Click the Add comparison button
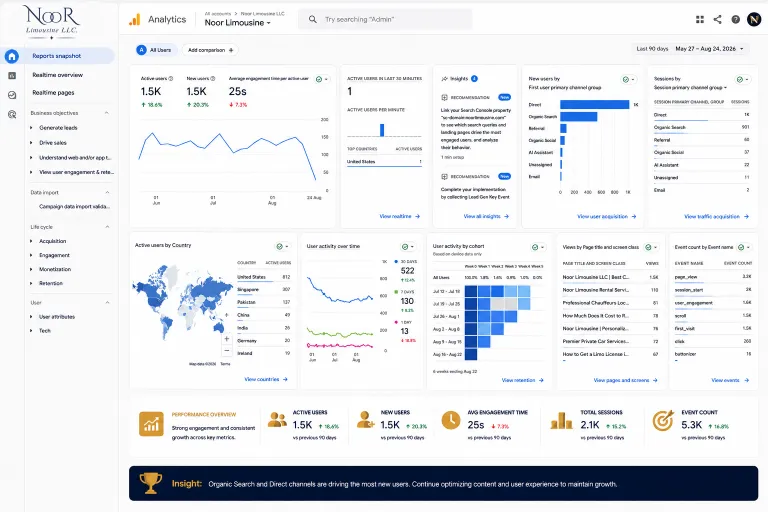This screenshot has height=512, width=768. tap(210, 50)
